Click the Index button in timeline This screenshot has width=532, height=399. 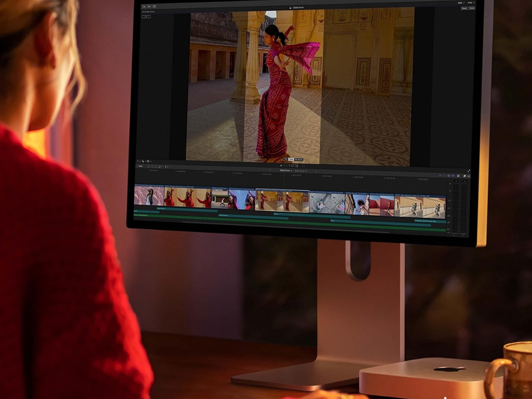click(x=140, y=166)
